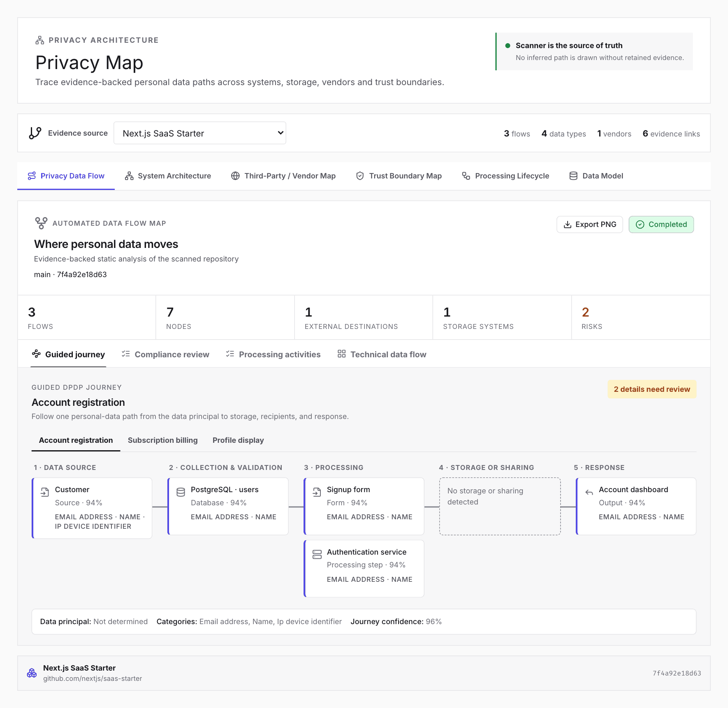Click the 'Journey confidence: 96%' text
This screenshot has height=708, width=728.
[x=396, y=622]
